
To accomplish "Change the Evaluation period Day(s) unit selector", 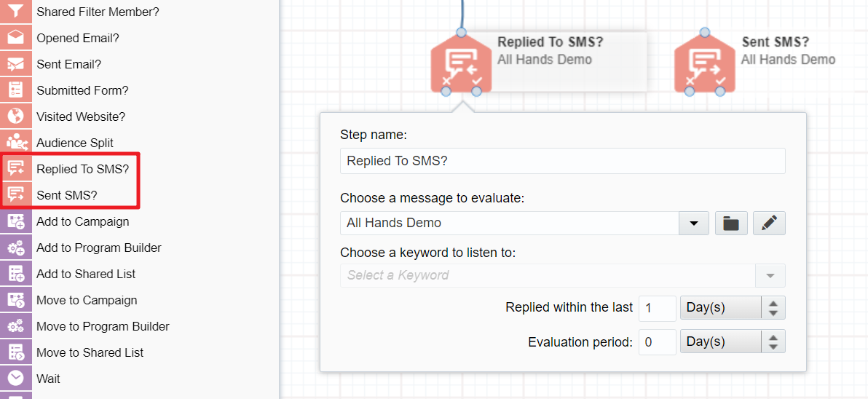I will point(733,341).
